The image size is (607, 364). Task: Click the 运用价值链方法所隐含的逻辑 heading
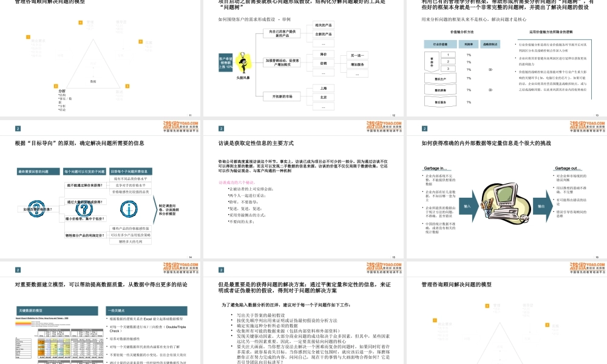(x=551, y=32)
